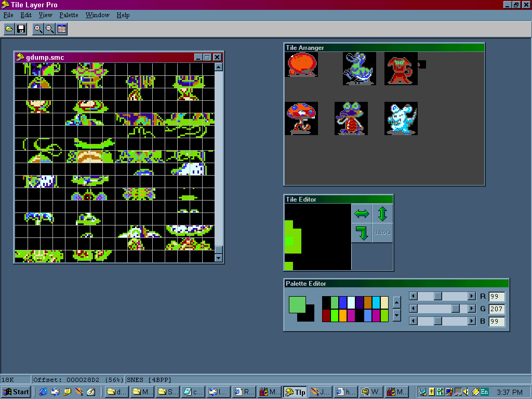Click the R slider thumb
Viewport: 532px width, 399px height.
[438, 296]
